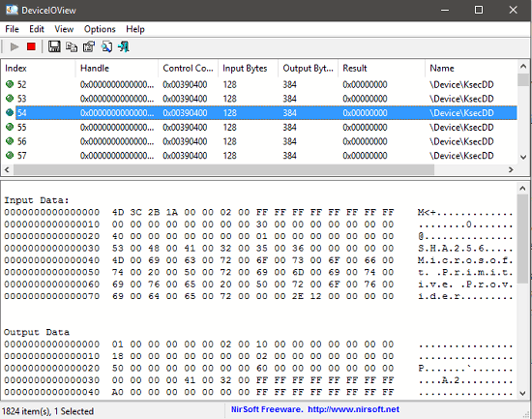This screenshot has width=532, height=419.
Task: Click the Name cell \Device\KsecDD in row 54
Action: (461, 112)
